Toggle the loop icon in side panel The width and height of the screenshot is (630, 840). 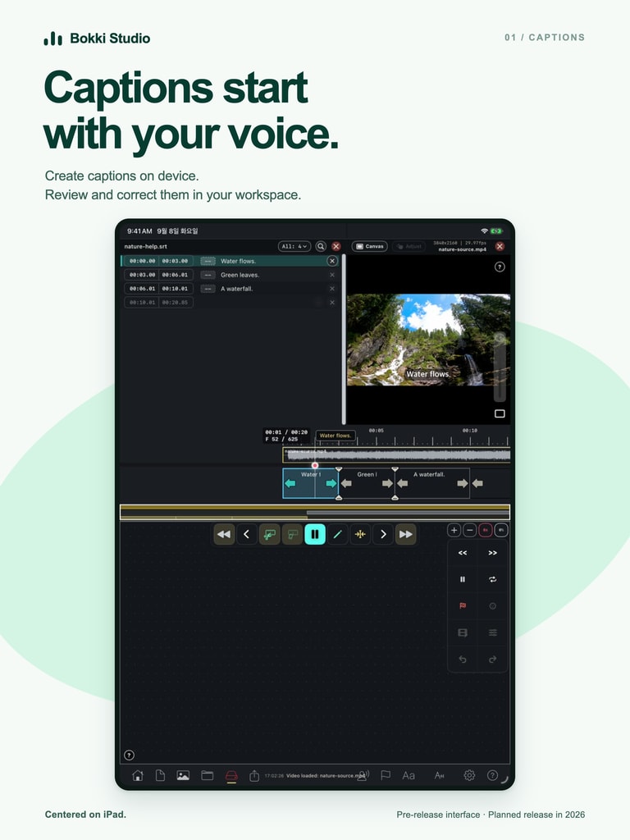[x=492, y=579]
